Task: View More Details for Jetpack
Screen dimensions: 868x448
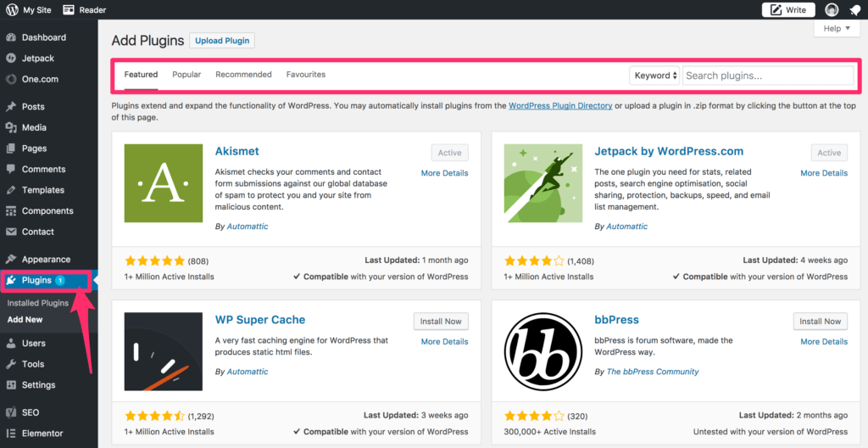Action: coord(824,173)
